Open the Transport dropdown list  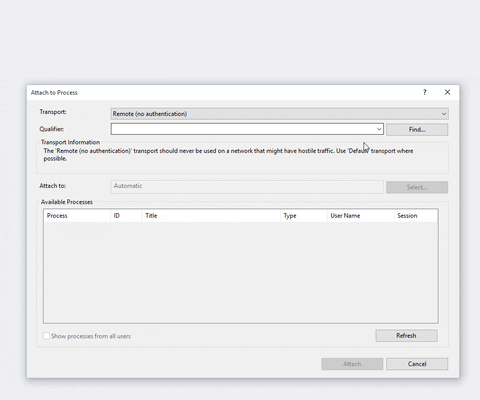point(279,114)
